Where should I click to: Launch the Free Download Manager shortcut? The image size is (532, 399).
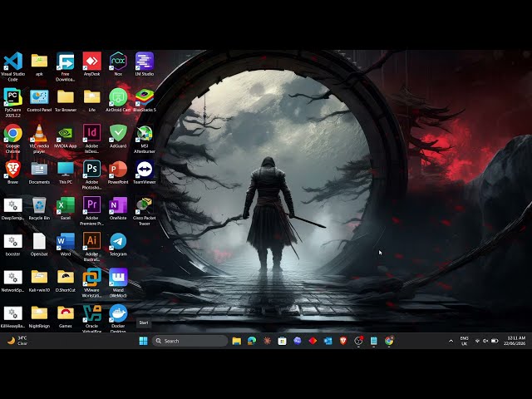(65, 66)
